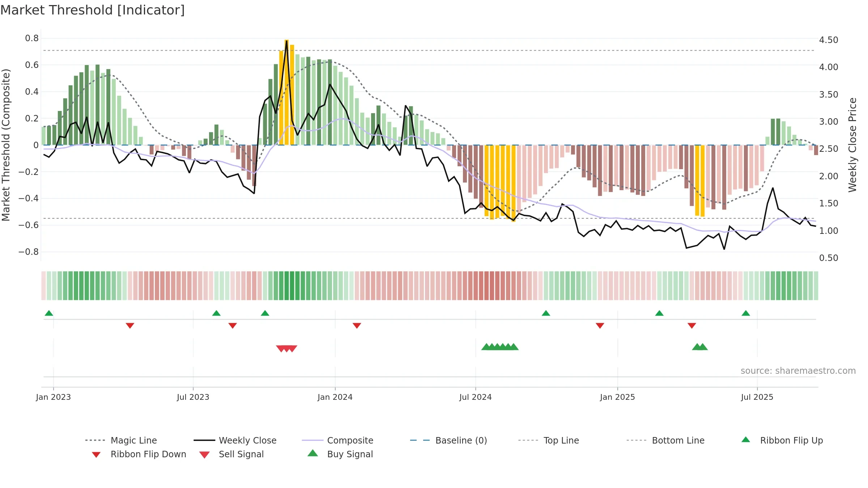Click the ribbon flip down marker near Apr 2023
Screen dimensions: 868x488
pos(130,326)
